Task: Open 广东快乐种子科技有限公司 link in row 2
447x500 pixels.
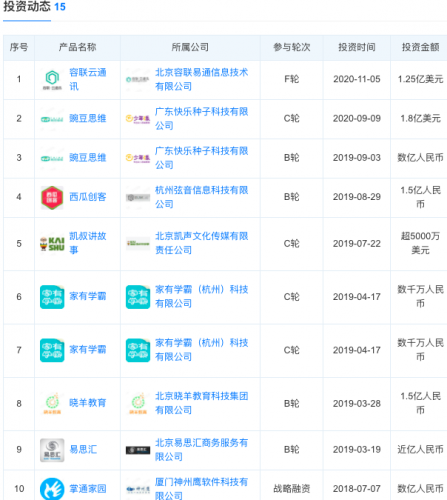Action: 201,118
